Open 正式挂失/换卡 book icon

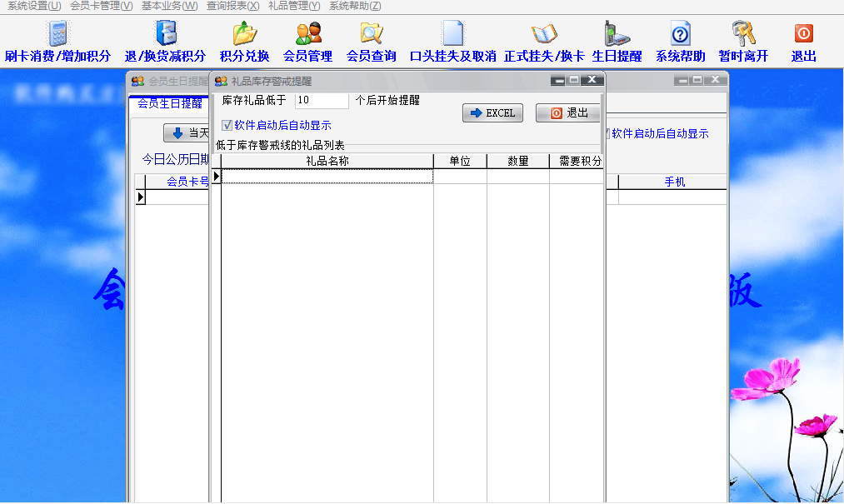coord(543,34)
